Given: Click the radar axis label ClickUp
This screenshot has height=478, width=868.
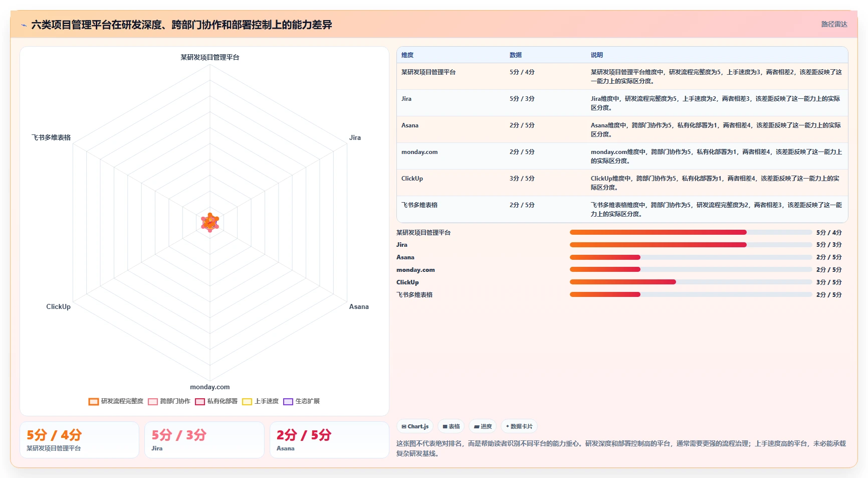Looking at the screenshot, I should [58, 306].
